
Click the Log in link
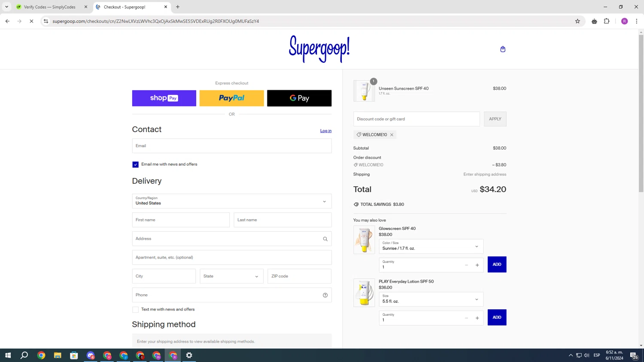(326, 131)
